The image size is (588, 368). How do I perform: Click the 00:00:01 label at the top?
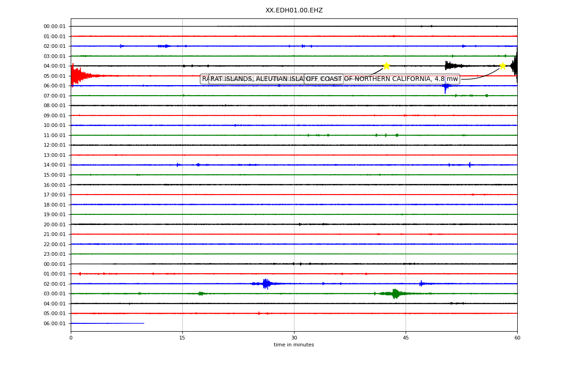tap(54, 26)
